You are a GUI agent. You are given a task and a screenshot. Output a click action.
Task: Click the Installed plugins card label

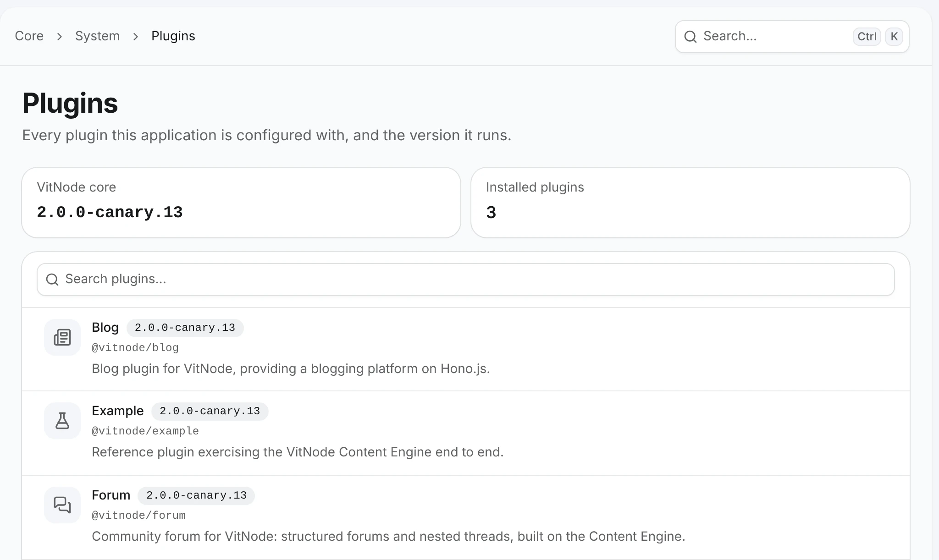pyautogui.click(x=535, y=187)
